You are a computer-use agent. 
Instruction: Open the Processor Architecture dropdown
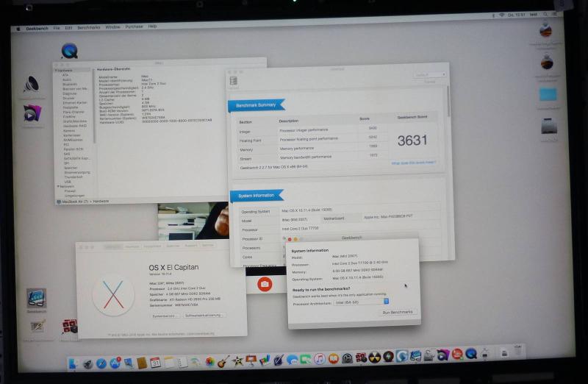(x=361, y=302)
